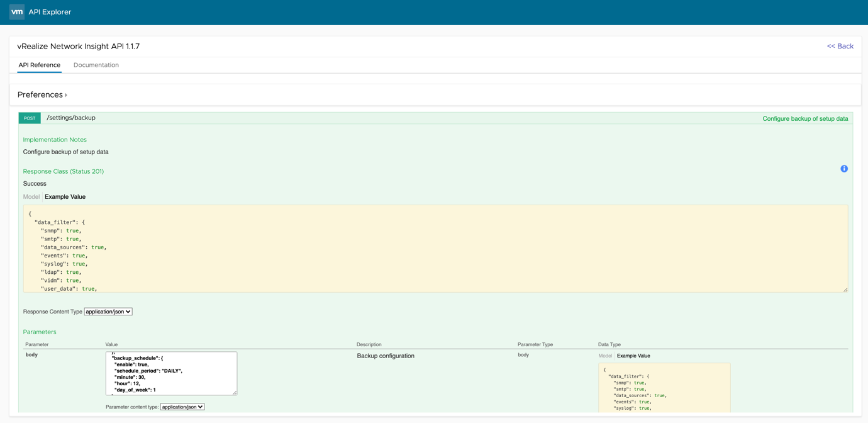Select Example Value tab in Data Type column
The image size is (868, 423).
pos(633,356)
